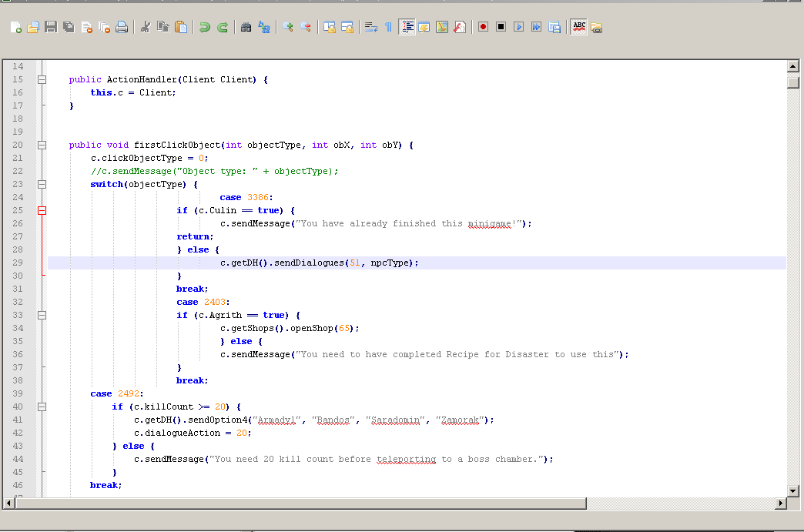Open a file using the folder icon
804x532 pixels.
point(33,27)
